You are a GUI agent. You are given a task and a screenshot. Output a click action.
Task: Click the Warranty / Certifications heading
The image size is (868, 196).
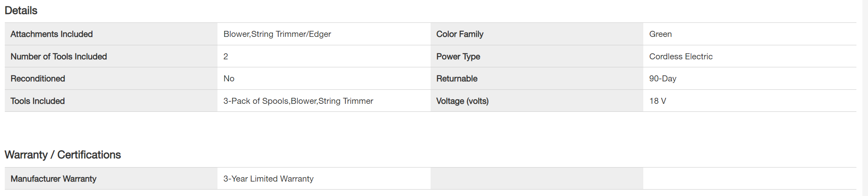63,155
